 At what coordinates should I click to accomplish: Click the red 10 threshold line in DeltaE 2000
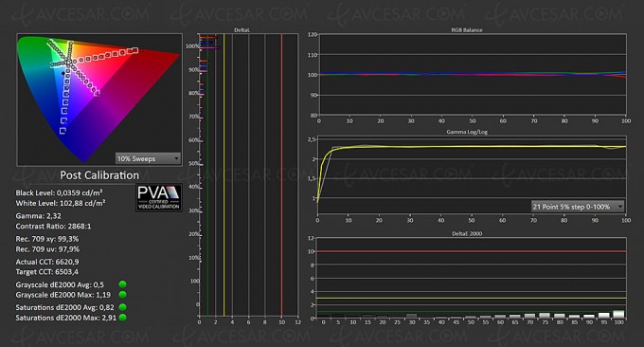[472, 251]
